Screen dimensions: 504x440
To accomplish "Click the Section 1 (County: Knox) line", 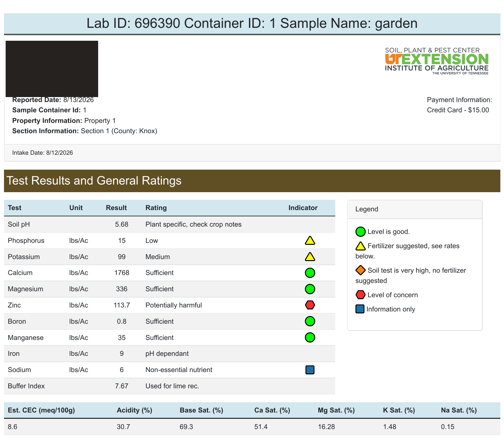I will (x=119, y=131).
